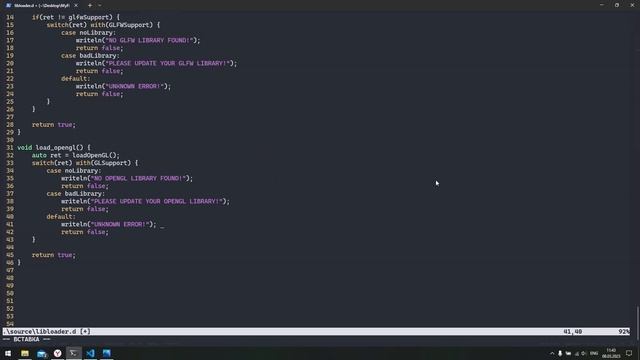Image resolution: width=640 pixels, height=360 pixels.
Task: Click 'return true;' on line 45
Action: click(54, 255)
